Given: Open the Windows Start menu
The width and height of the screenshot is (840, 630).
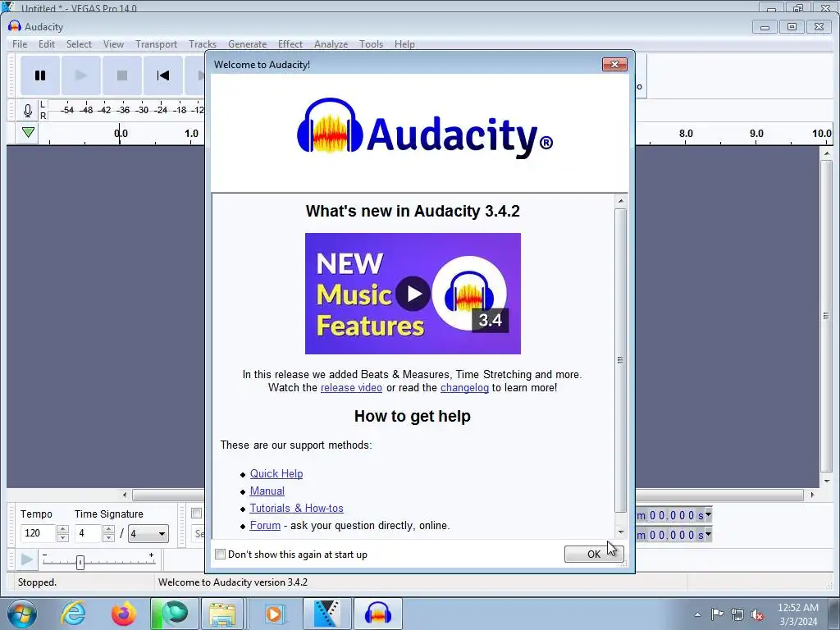Looking at the screenshot, I should coord(22,614).
